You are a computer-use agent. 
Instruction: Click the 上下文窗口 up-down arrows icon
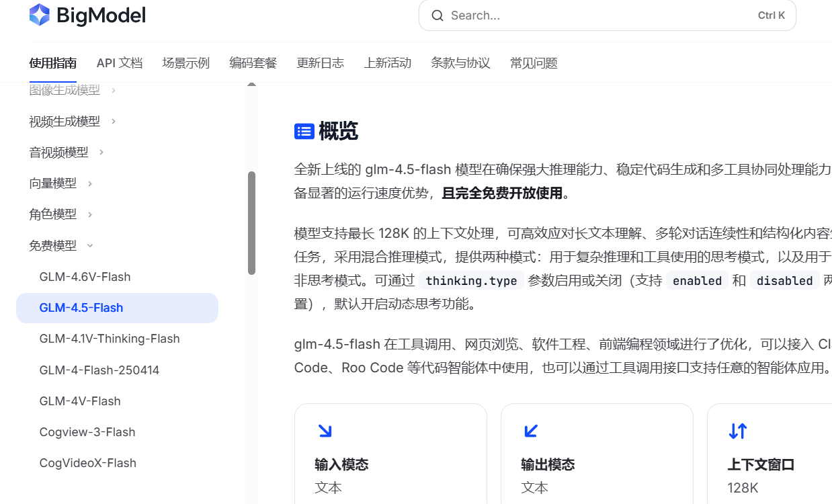pyautogui.click(x=738, y=431)
